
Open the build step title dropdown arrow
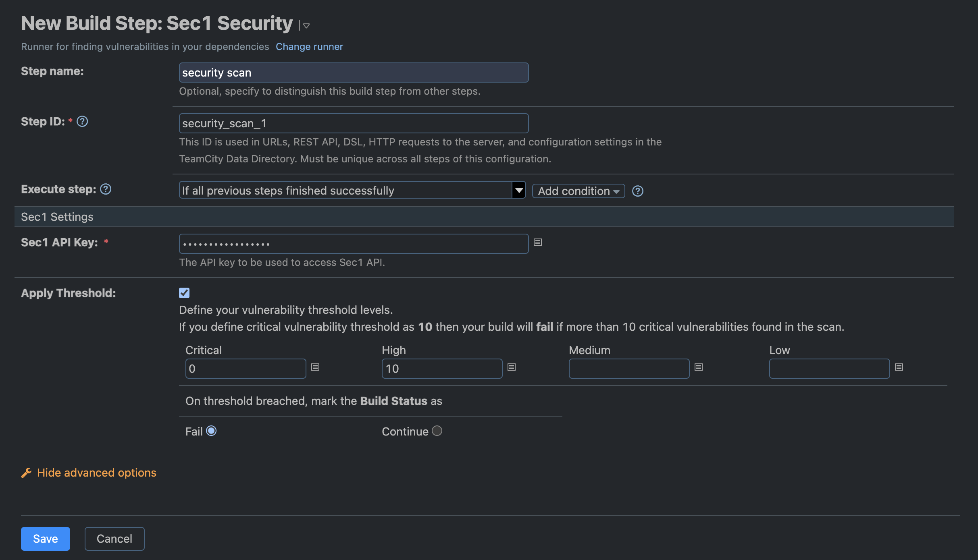306,26
